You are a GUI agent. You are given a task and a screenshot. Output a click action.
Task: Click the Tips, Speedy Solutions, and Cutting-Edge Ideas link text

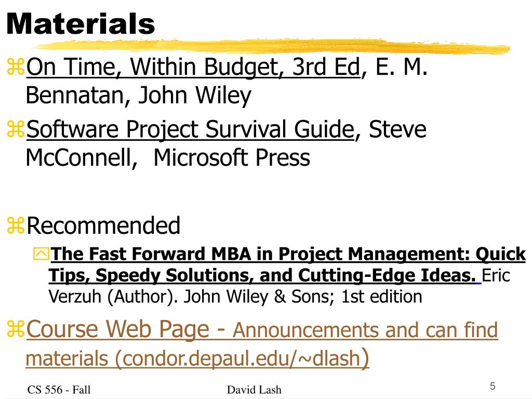point(262,275)
